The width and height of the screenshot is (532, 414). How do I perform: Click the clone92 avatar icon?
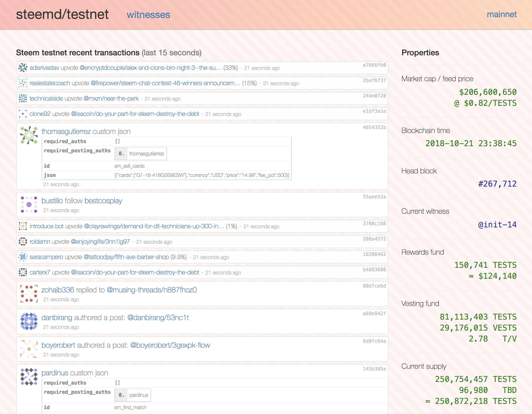(23, 114)
